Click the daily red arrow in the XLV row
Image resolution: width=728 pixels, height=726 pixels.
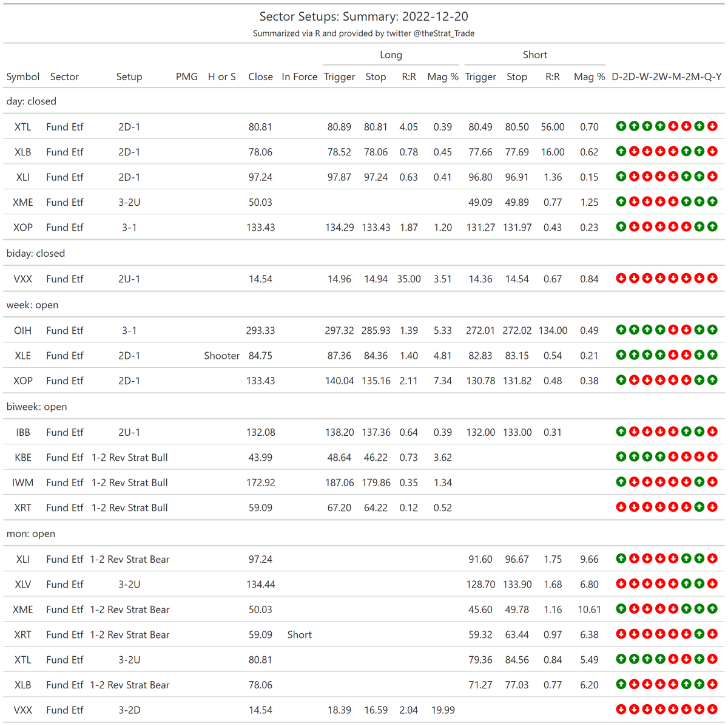tap(621, 583)
